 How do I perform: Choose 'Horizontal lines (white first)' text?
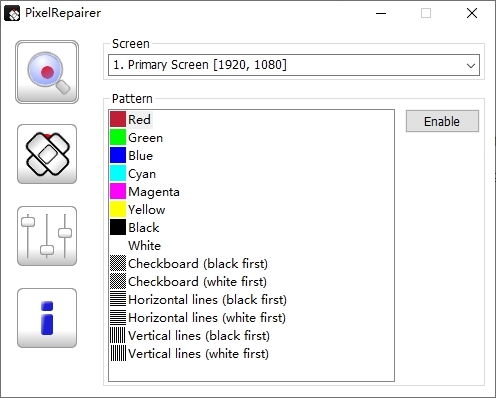[x=207, y=318]
